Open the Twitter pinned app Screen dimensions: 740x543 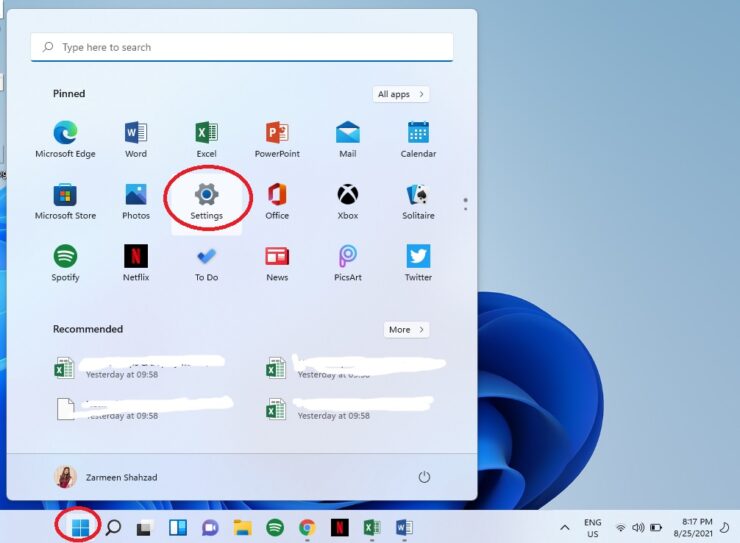418,261
